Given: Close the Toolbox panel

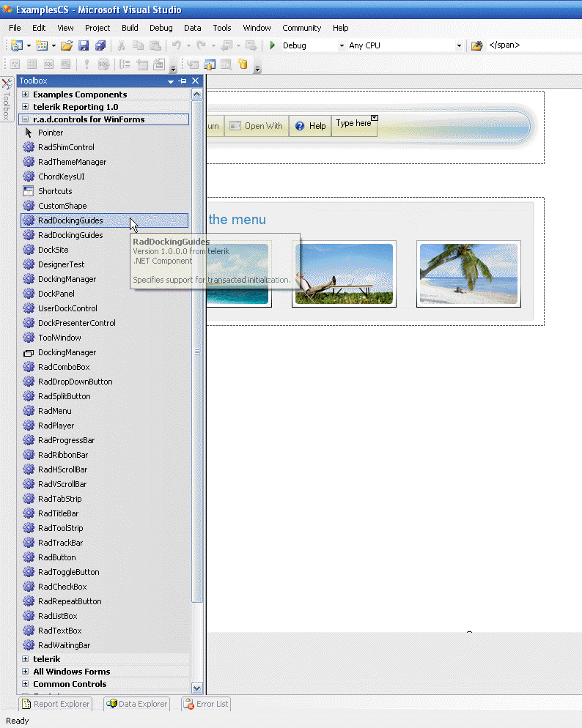Looking at the screenshot, I should [196, 81].
